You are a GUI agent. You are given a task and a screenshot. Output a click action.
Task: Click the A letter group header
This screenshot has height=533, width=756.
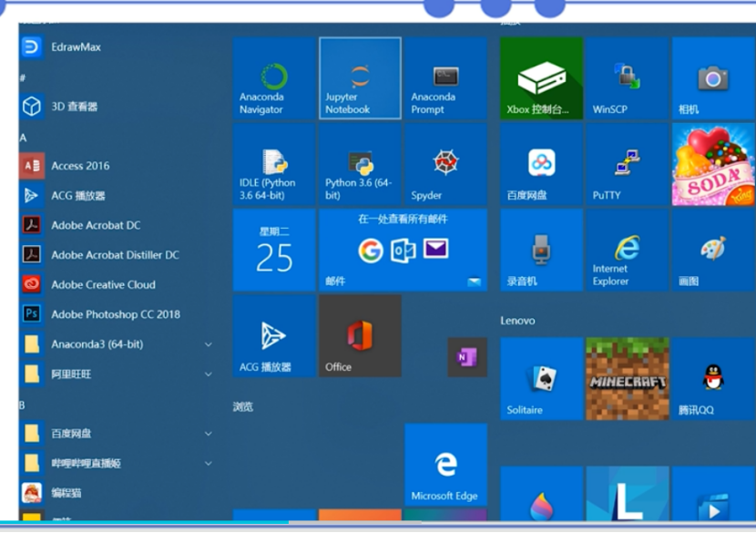(23, 138)
